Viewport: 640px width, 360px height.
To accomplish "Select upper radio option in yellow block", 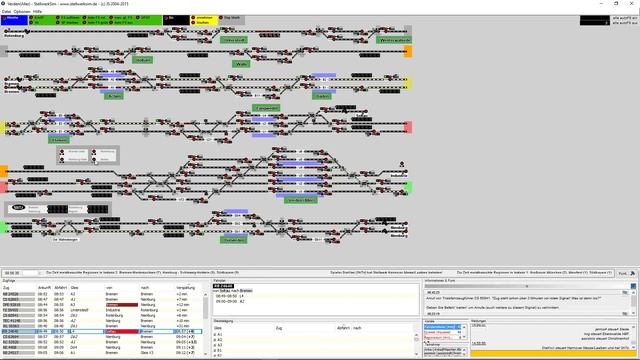I will 193,18.
